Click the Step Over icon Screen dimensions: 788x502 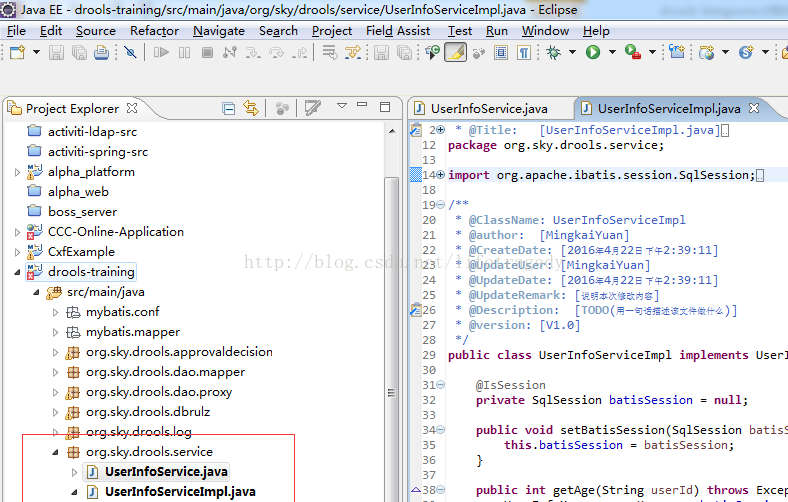click(x=276, y=52)
